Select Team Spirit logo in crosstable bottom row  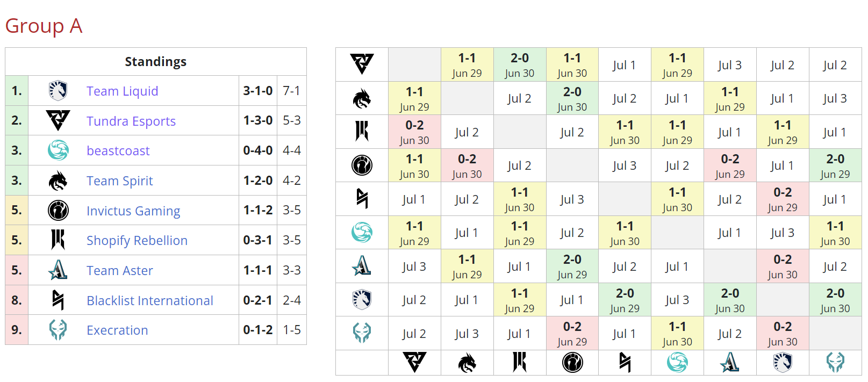click(467, 363)
